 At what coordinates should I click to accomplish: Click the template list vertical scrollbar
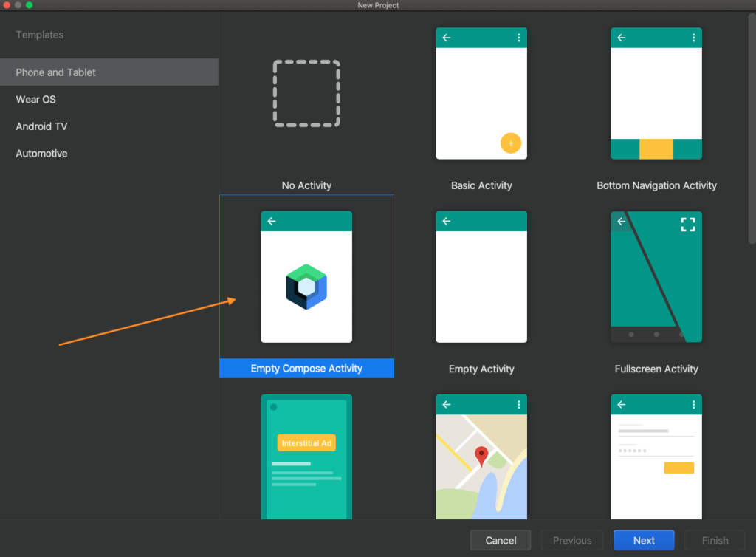(752, 129)
